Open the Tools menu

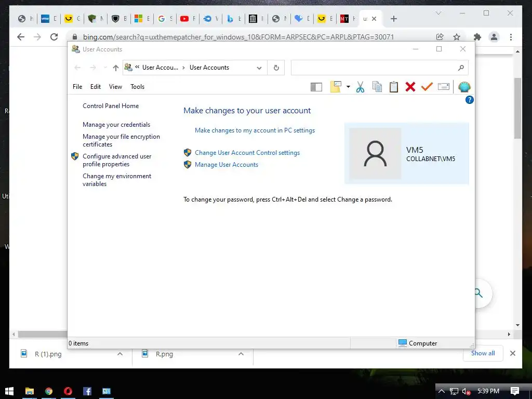137,87
